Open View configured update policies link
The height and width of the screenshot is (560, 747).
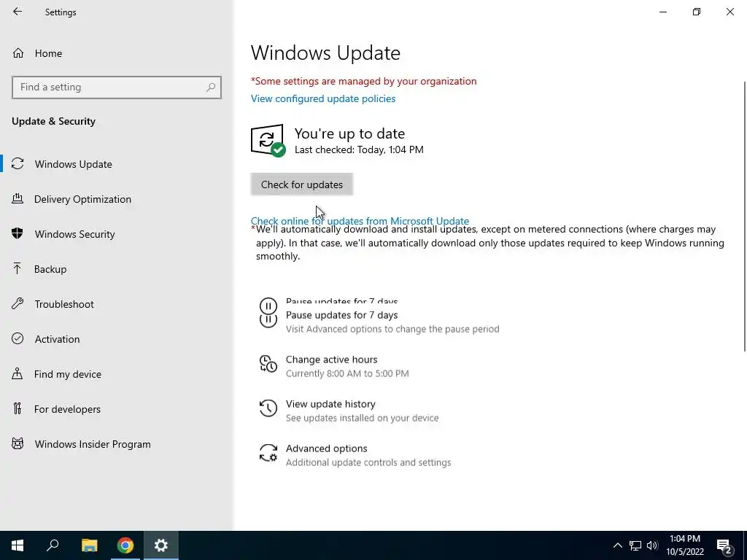click(x=323, y=98)
